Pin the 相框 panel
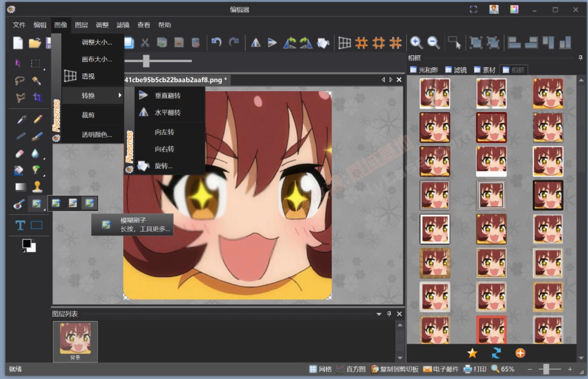588x379 pixels. (580, 57)
